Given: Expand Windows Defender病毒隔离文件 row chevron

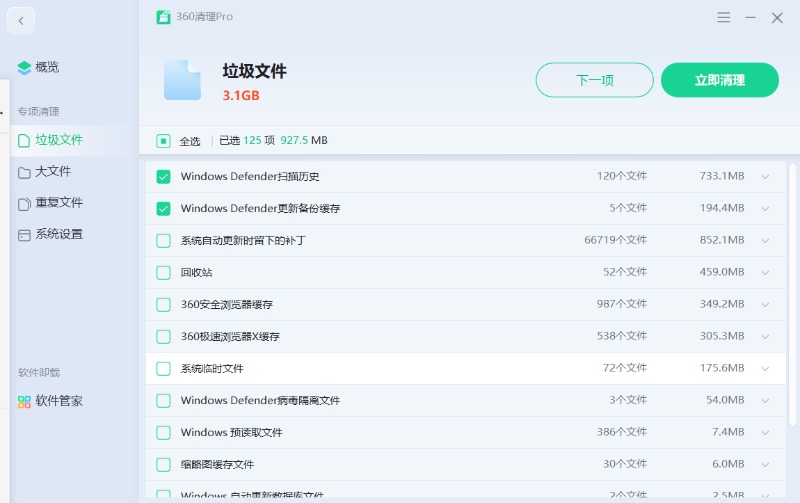Looking at the screenshot, I should (x=765, y=401).
